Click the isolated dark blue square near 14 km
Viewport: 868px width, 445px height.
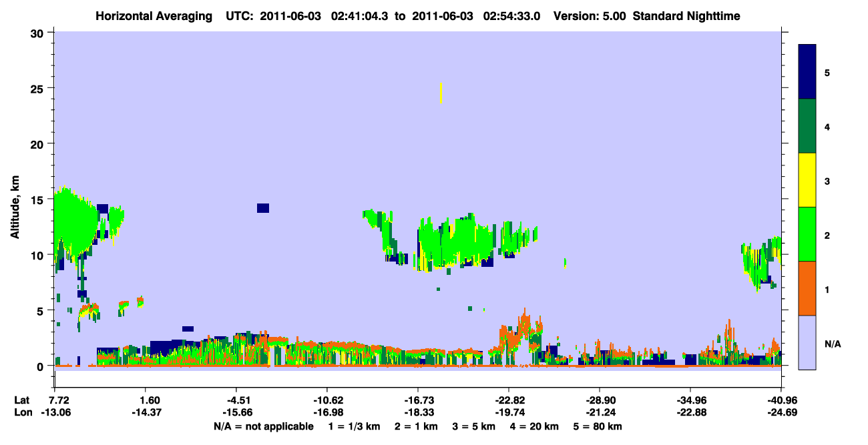click(263, 208)
